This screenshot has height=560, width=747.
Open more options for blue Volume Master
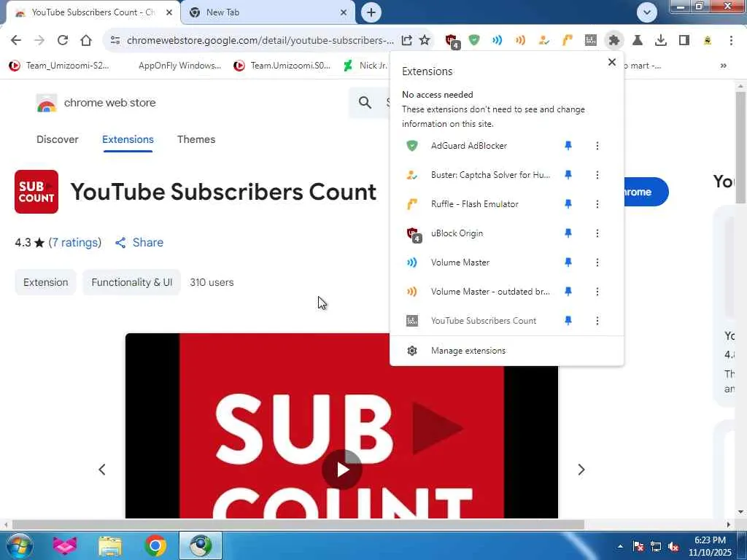tap(597, 262)
